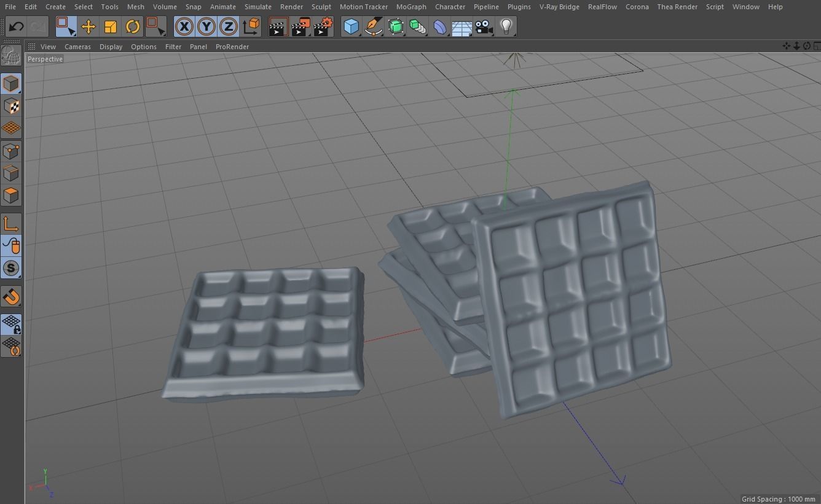Open the RealFlow menu
This screenshot has width=821, height=504.
coord(602,7)
